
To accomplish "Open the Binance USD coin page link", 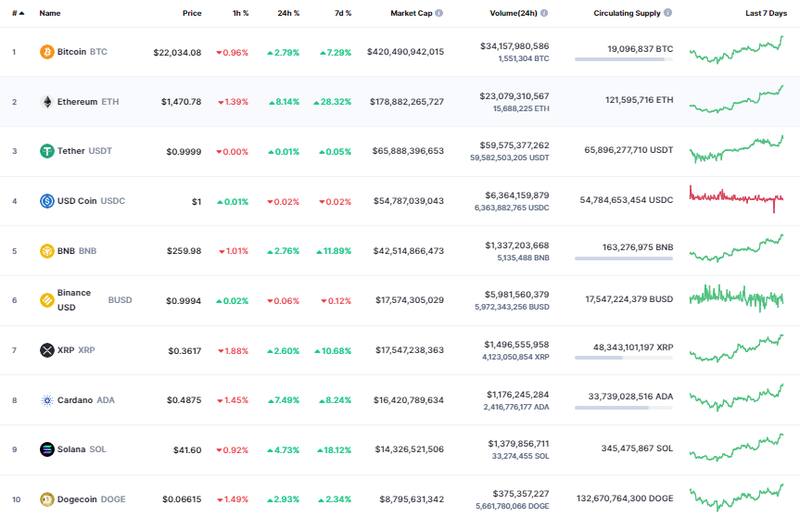I will (74, 299).
